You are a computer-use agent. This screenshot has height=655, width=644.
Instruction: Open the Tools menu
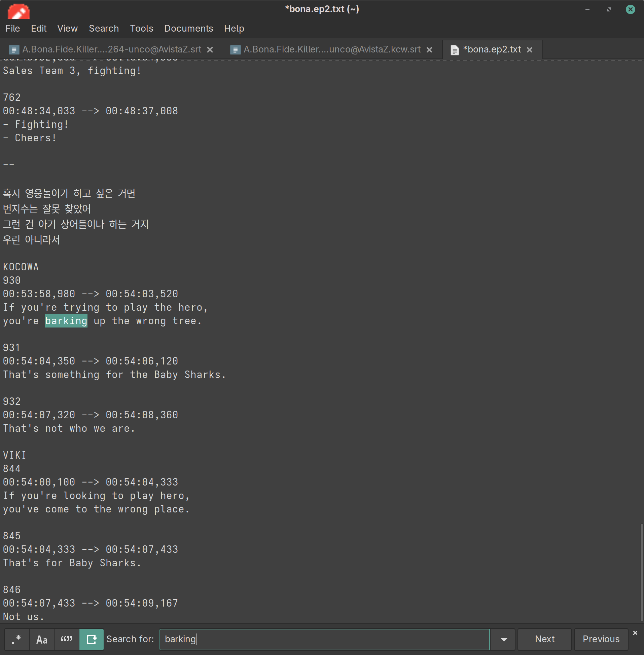(x=141, y=28)
